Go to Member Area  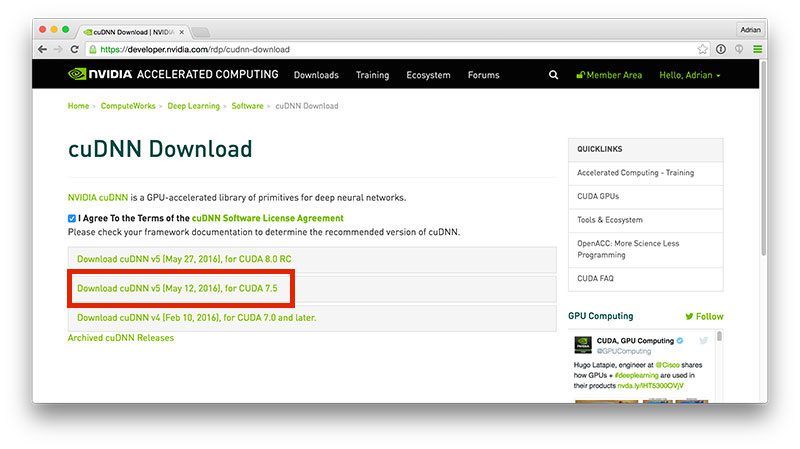coord(609,75)
